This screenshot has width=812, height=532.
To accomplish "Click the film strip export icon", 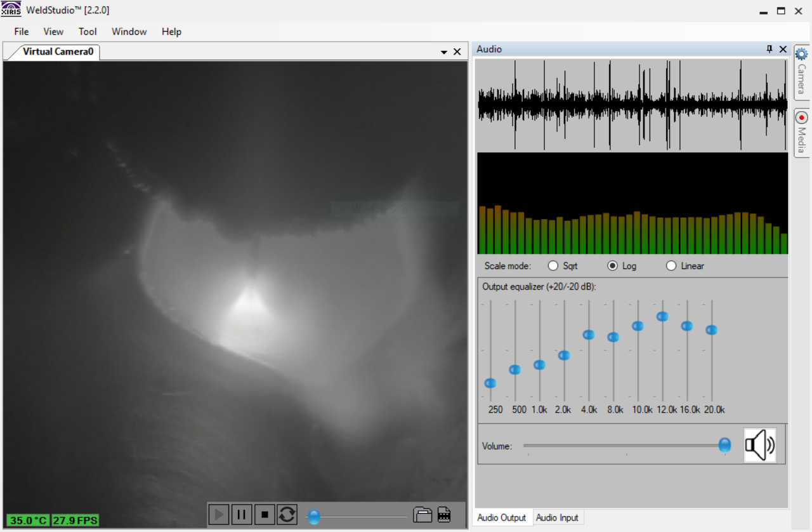I will pyautogui.click(x=444, y=514).
